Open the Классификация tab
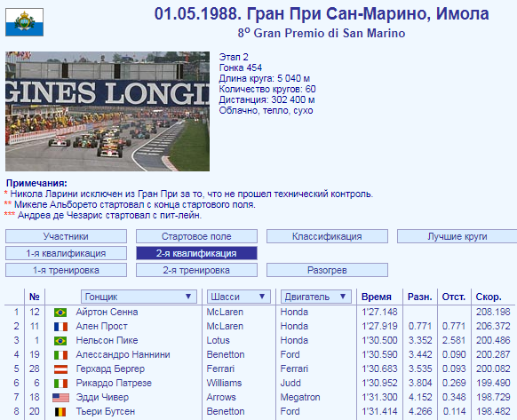Image resolution: width=517 pixels, height=420 pixels. point(327,236)
